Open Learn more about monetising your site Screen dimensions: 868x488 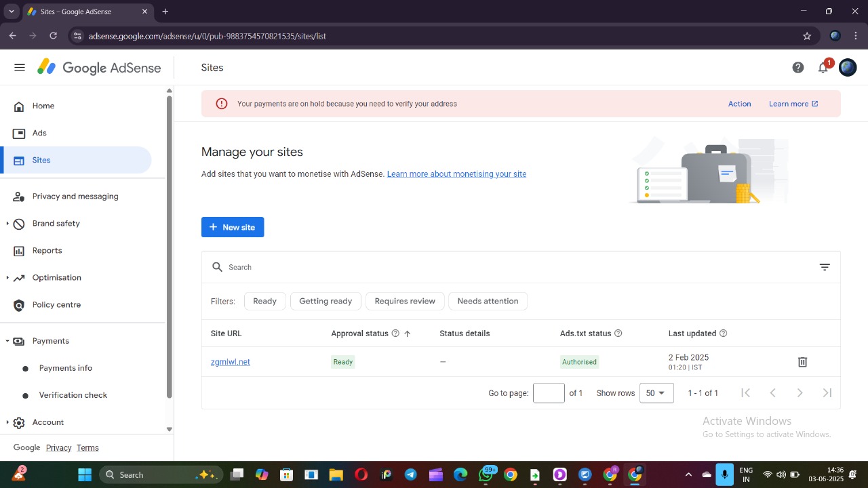[456, 174]
